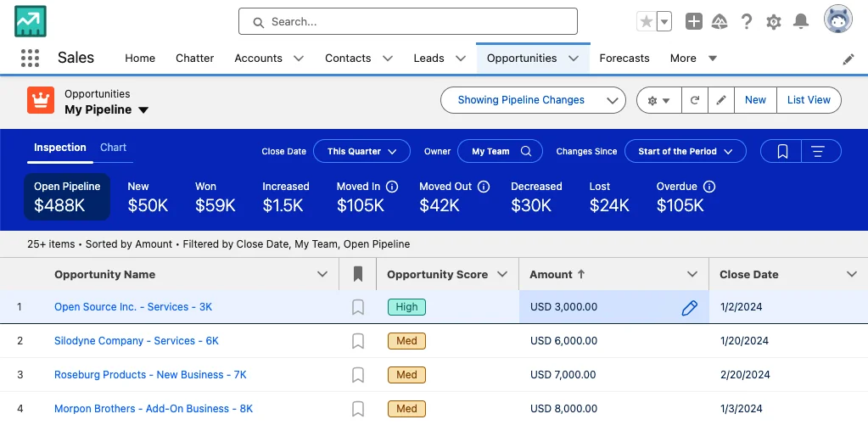Screen dimensions: 868x425
Task: Open the Accounts tab
Action: click(x=259, y=58)
